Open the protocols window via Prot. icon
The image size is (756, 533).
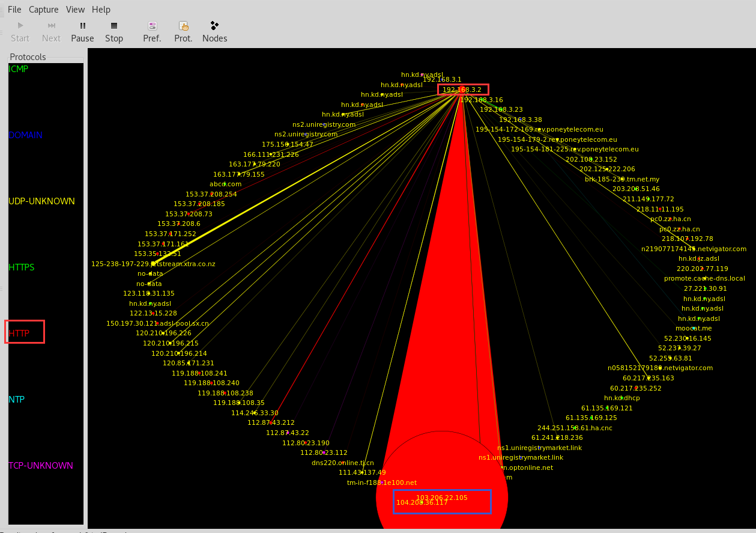184,26
